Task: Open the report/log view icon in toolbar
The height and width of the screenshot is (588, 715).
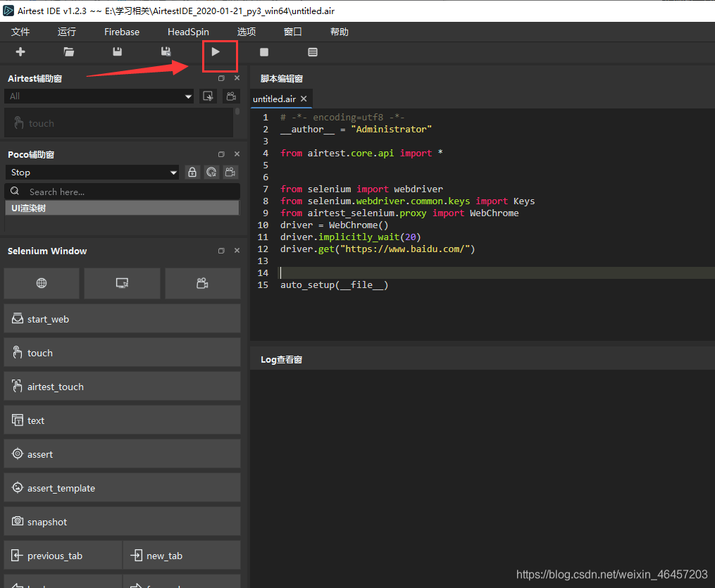Action: coord(312,52)
